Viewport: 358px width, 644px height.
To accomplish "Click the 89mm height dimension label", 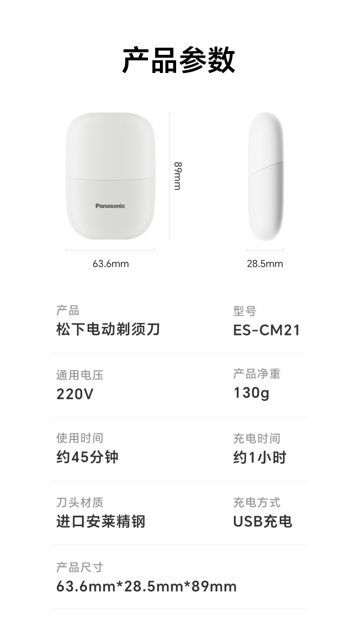I will 178,176.
